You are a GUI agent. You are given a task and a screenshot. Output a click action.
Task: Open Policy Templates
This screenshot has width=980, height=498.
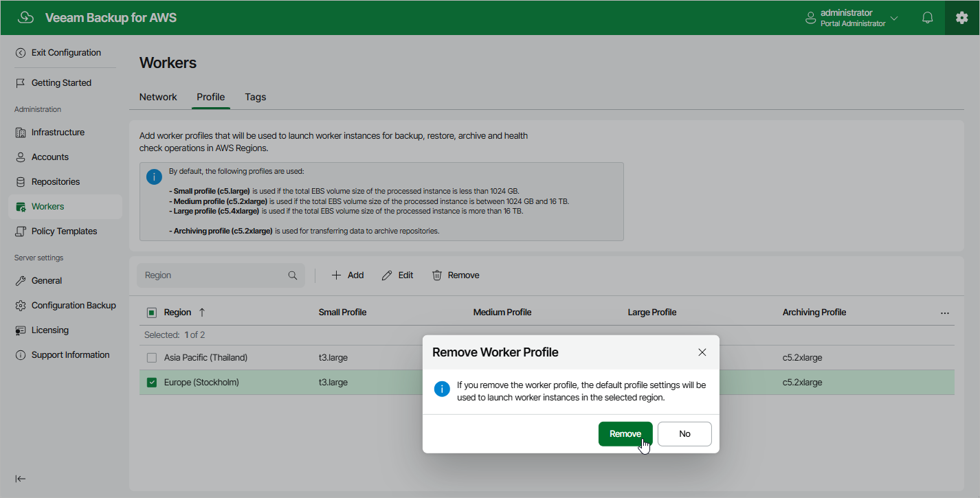tap(64, 231)
